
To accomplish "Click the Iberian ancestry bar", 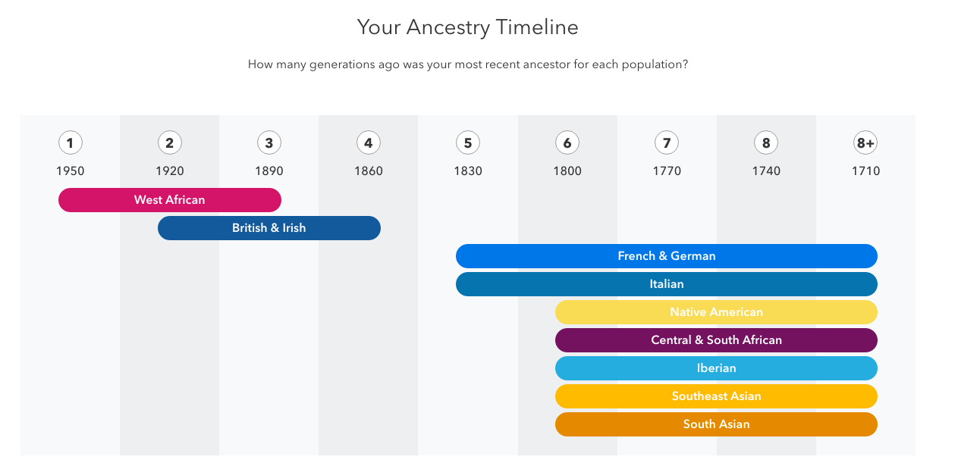I will point(716,368).
